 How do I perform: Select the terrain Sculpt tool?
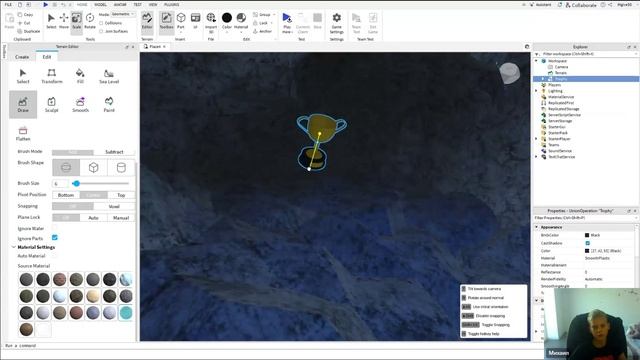click(51, 104)
